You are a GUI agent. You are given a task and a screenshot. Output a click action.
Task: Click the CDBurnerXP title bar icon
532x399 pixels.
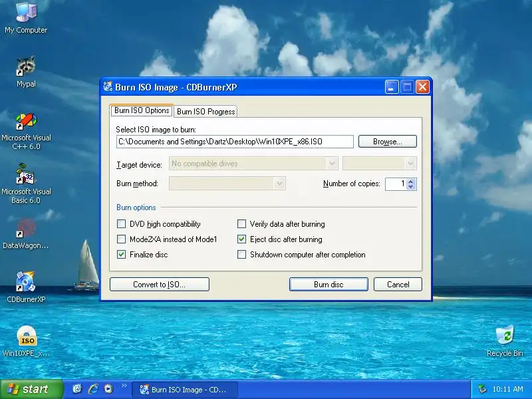coord(108,87)
